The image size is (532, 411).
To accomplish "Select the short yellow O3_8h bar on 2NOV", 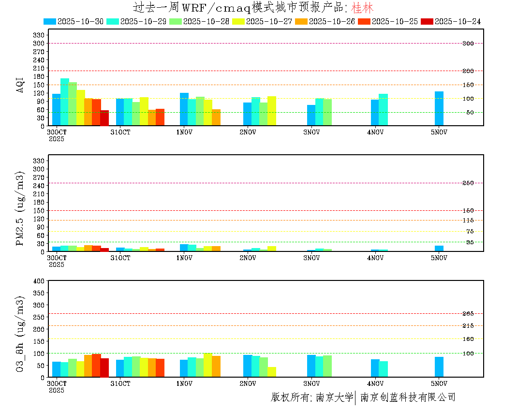I will click(272, 372).
